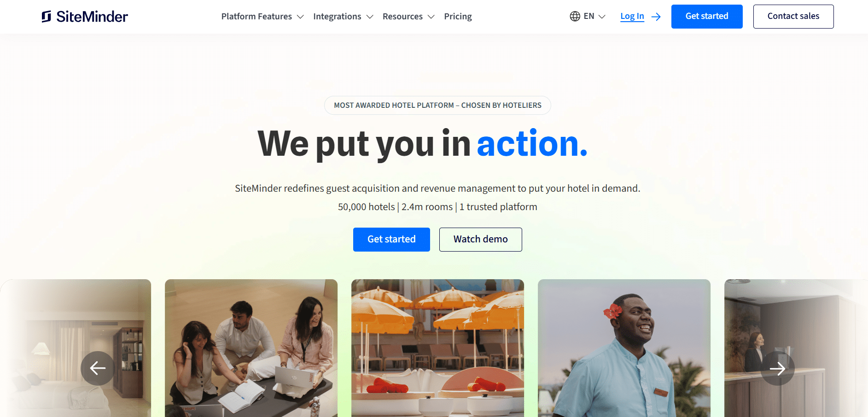Click the globe language icon
The width and height of the screenshot is (868, 417).
point(575,17)
